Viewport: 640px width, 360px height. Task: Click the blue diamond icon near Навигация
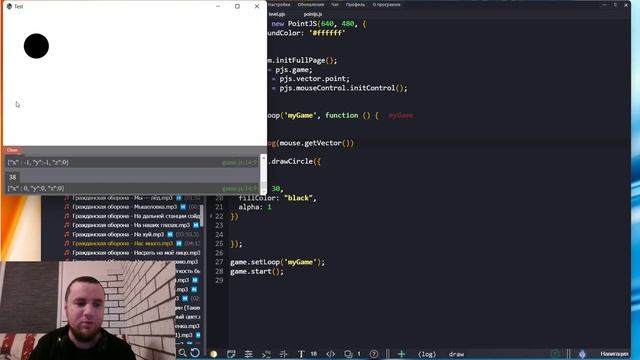(582, 354)
